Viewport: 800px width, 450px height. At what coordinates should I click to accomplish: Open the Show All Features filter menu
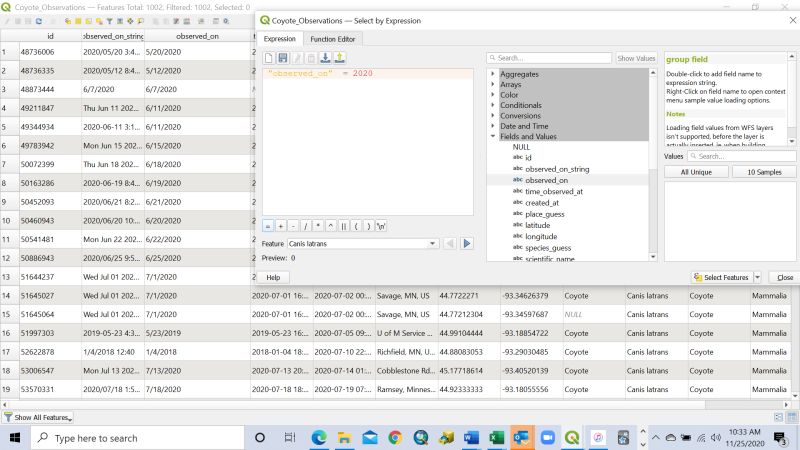click(x=38, y=417)
